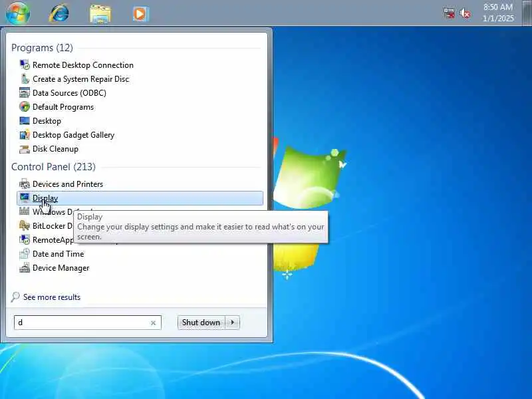Choose Default Programs from results

pos(63,107)
